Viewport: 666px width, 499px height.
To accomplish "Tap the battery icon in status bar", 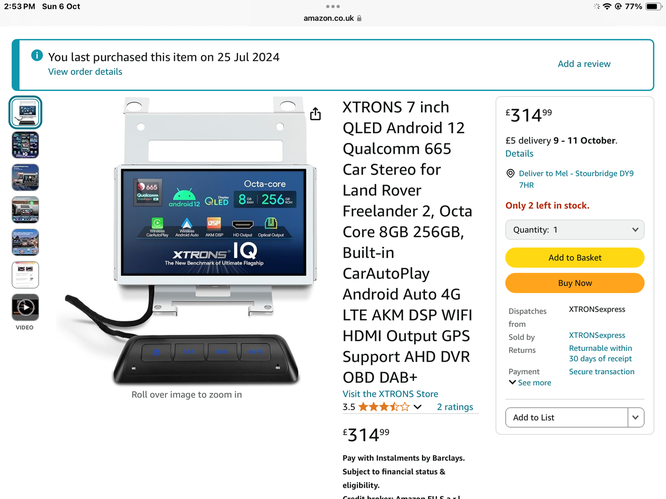I will coord(654,6).
